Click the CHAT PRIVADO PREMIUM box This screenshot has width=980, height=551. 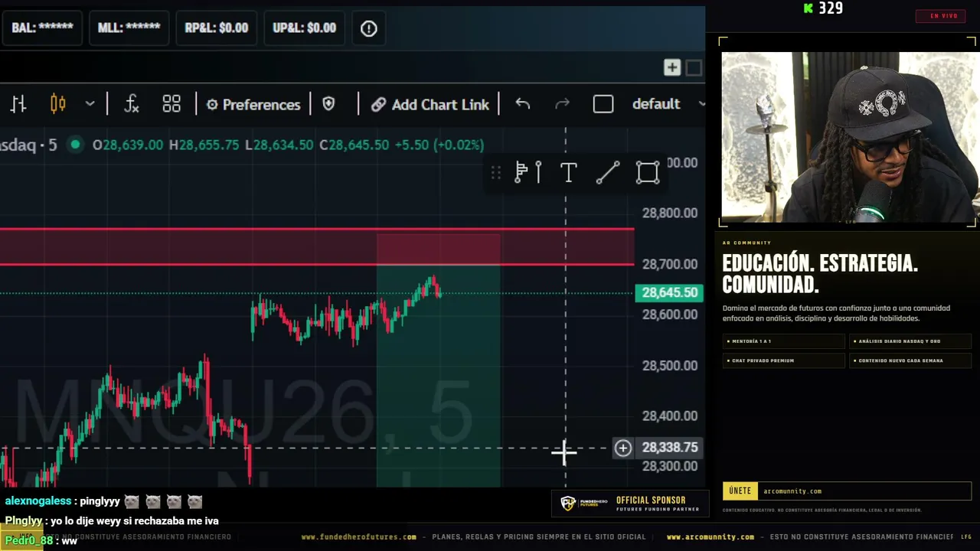tap(783, 360)
